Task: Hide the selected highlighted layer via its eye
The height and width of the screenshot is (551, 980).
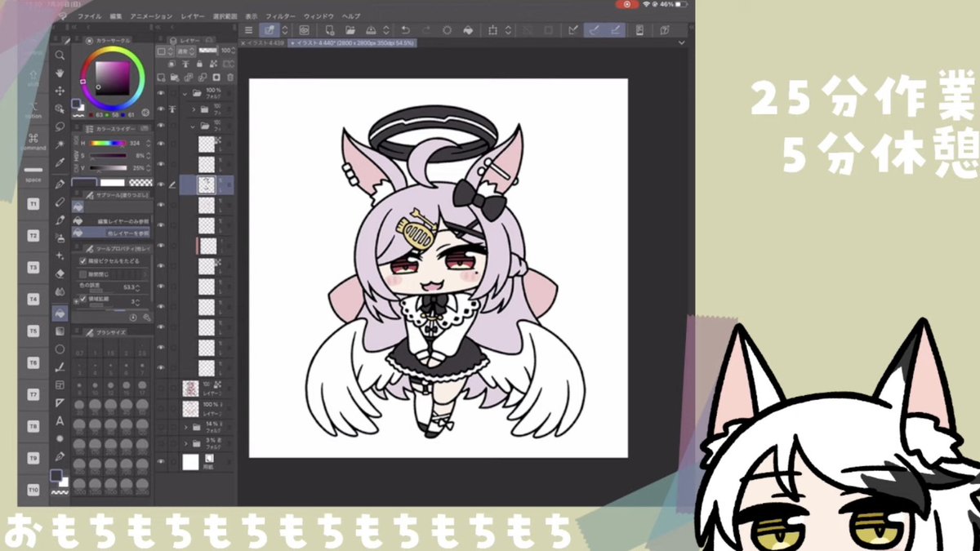Action: point(161,184)
